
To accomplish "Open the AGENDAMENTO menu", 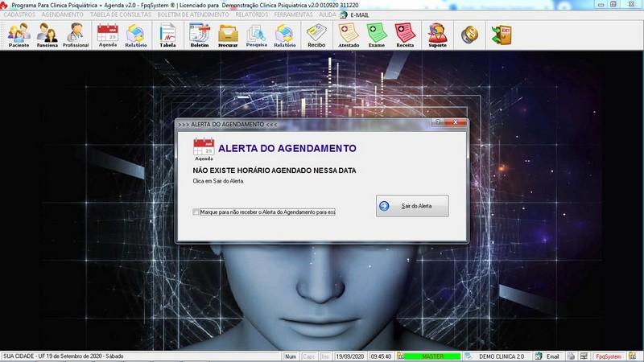I will click(x=63, y=14).
